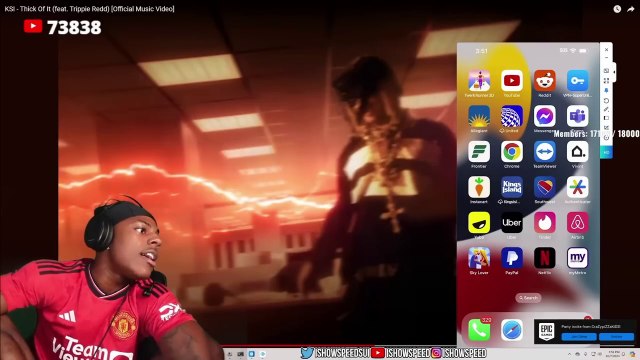Screen dimensions: 640x360
Task: Open the Reddit app
Action: tap(544, 80)
